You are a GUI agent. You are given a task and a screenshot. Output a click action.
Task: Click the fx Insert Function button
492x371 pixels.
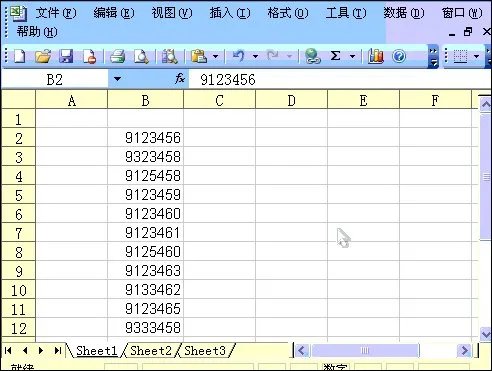click(x=180, y=79)
